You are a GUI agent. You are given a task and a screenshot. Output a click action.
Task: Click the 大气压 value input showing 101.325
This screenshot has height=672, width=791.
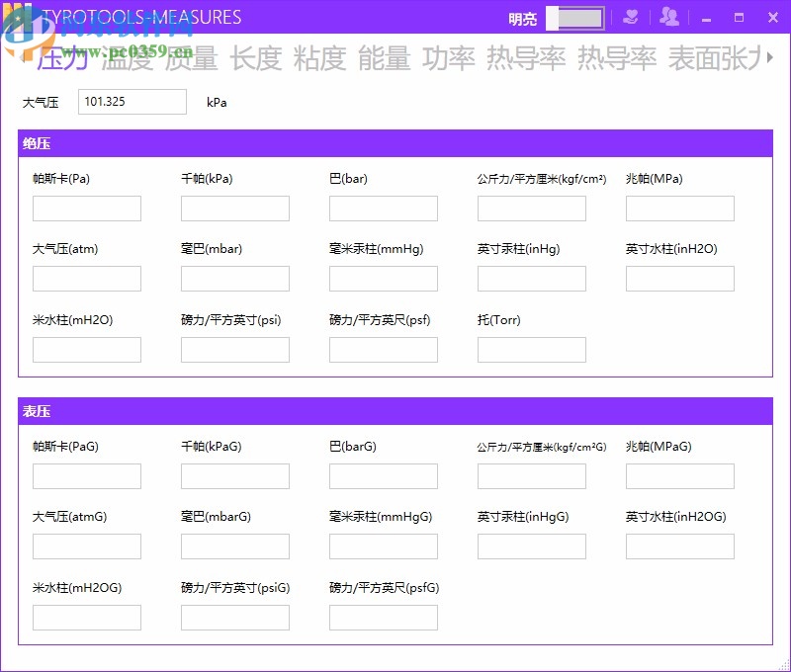(132, 101)
